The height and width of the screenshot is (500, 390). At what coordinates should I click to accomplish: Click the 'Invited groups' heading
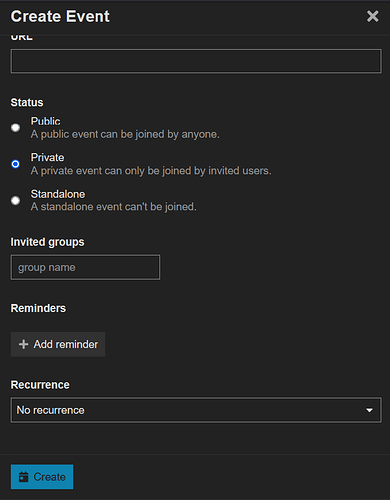(x=47, y=242)
